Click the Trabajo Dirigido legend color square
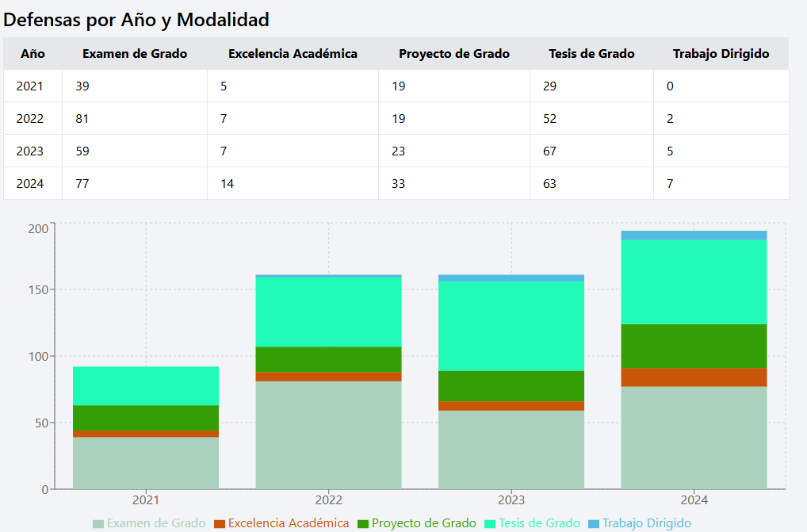807x532 pixels. pos(594,524)
